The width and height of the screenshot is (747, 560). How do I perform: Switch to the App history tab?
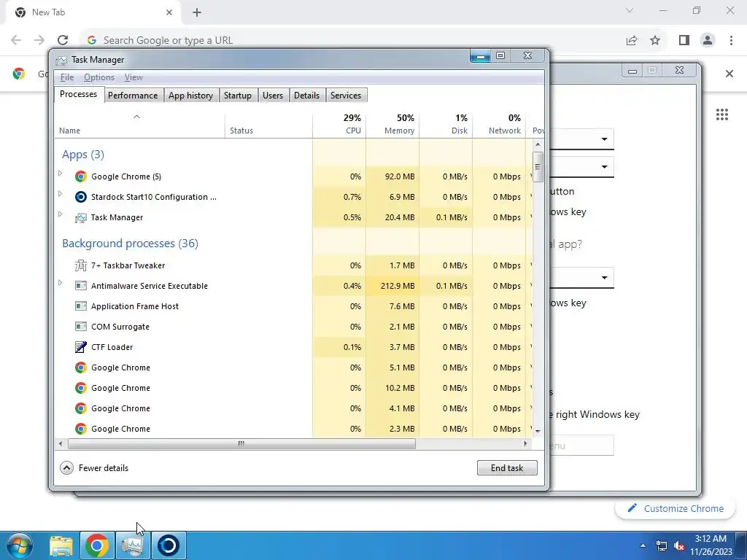(x=190, y=96)
